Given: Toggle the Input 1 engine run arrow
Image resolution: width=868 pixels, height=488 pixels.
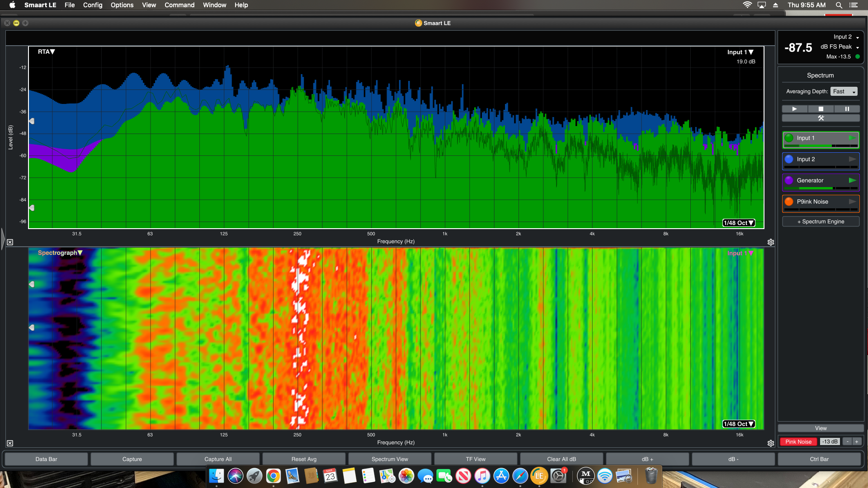Looking at the screenshot, I should click(852, 138).
